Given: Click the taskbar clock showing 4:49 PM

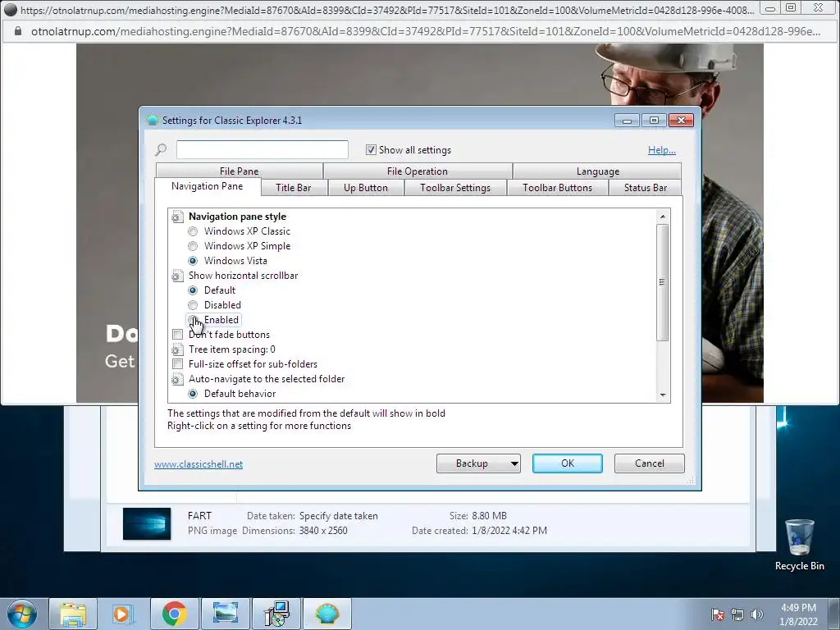Looking at the screenshot, I should tap(798, 614).
